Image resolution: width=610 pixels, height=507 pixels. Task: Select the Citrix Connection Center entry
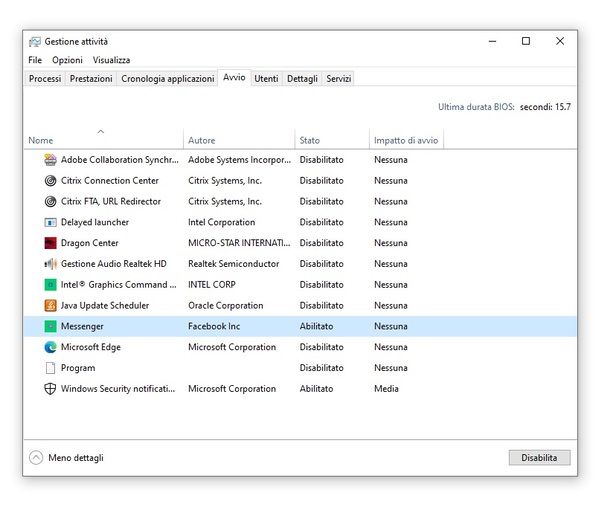[110, 181]
